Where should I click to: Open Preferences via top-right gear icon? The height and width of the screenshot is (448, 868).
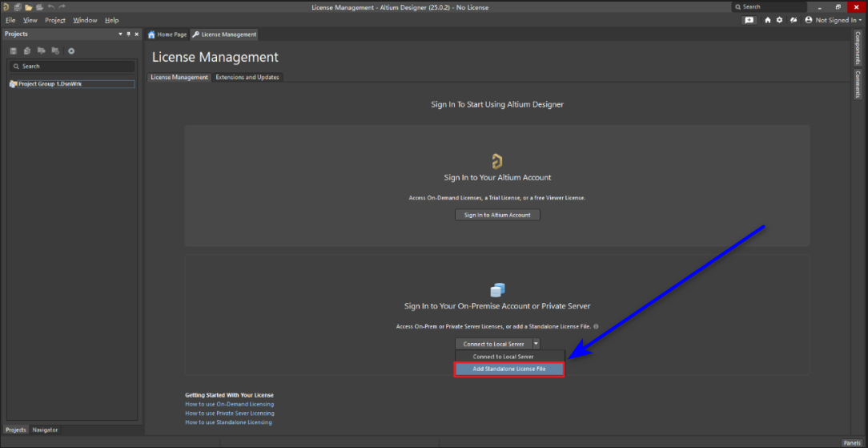(779, 20)
